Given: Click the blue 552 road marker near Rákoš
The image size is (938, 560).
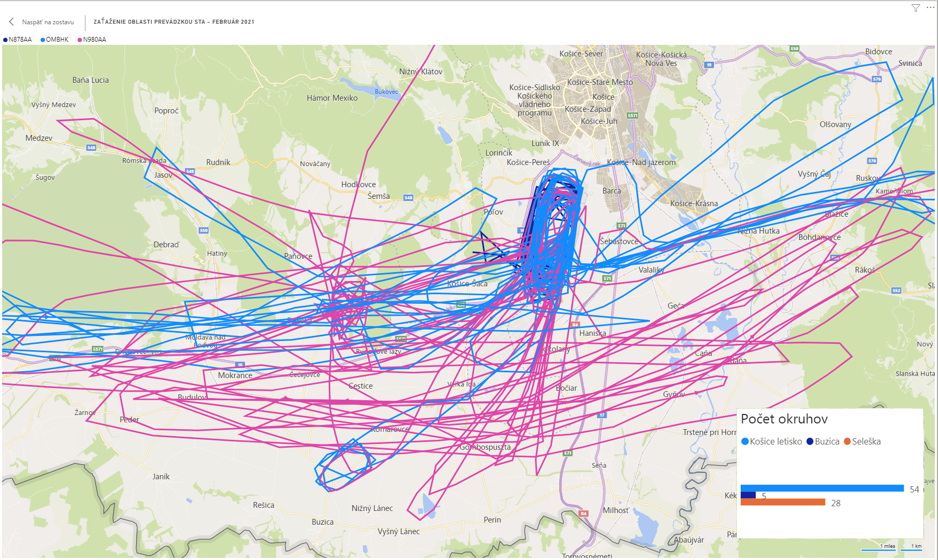Looking at the screenshot, I should 896,291.
